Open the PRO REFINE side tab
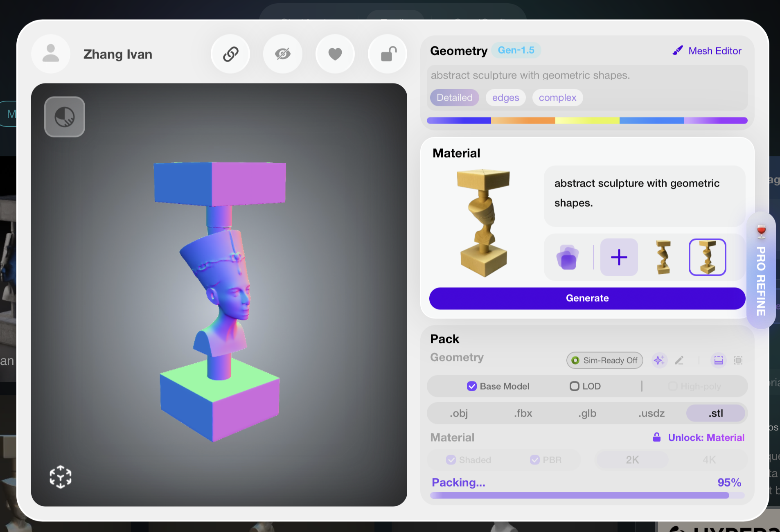This screenshot has height=532, width=780. (x=761, y=270)
